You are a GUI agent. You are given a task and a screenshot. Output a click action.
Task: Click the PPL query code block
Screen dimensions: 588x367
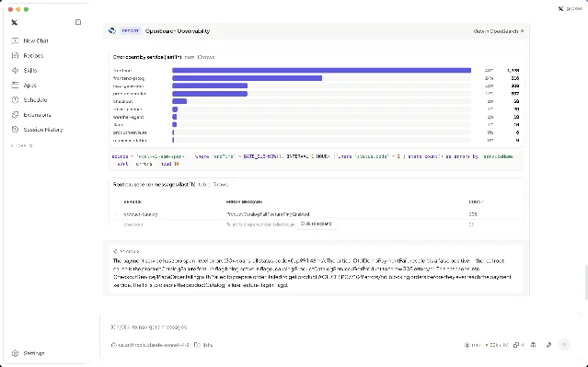tap(316, 160)
